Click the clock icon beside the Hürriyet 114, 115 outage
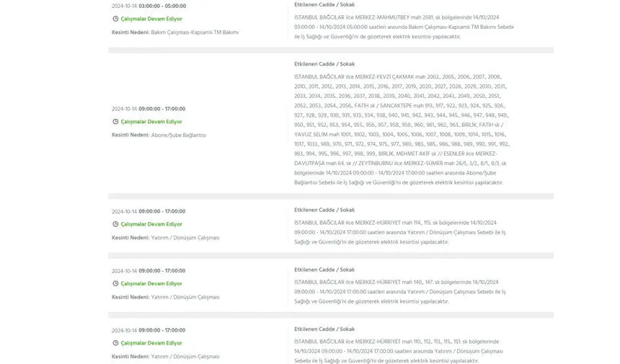This screenshot has height=364, width=620. tap(115, 224)
